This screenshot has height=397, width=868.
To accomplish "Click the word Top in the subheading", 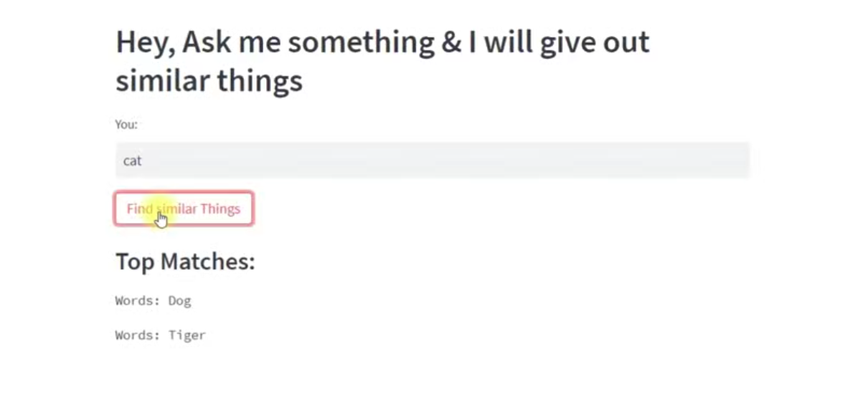I will coord(135,262).
